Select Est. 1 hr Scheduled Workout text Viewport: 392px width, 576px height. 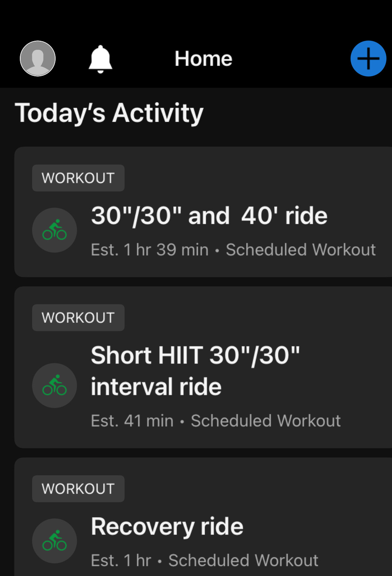pos(205,560)
